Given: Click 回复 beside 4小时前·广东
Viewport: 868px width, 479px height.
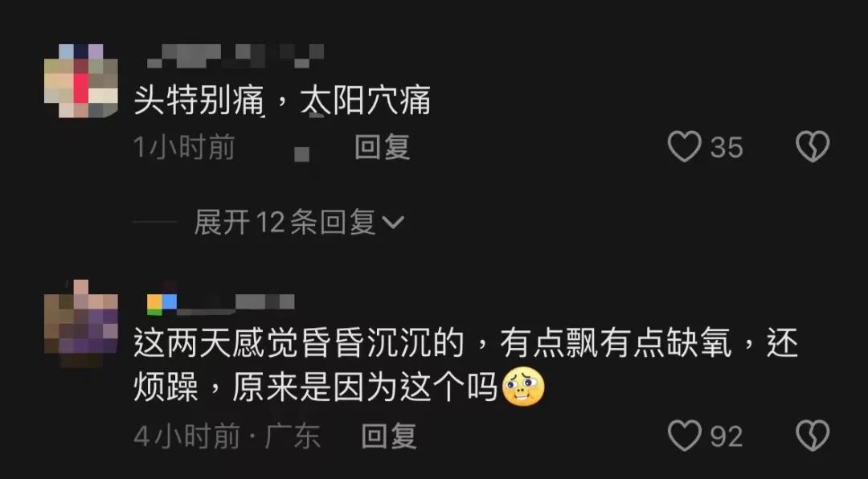Looking at the screenshot, I should pos(389,436).
